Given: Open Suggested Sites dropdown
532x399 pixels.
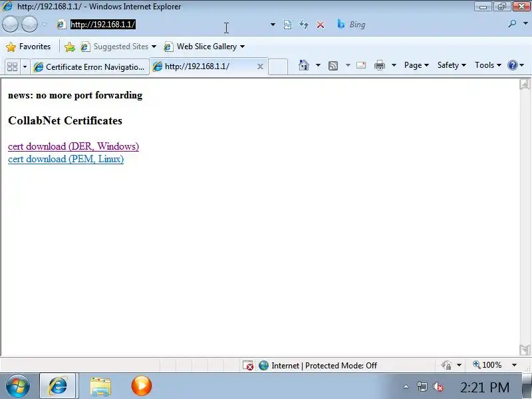Looking at the screenshot, I should point(154,47).
